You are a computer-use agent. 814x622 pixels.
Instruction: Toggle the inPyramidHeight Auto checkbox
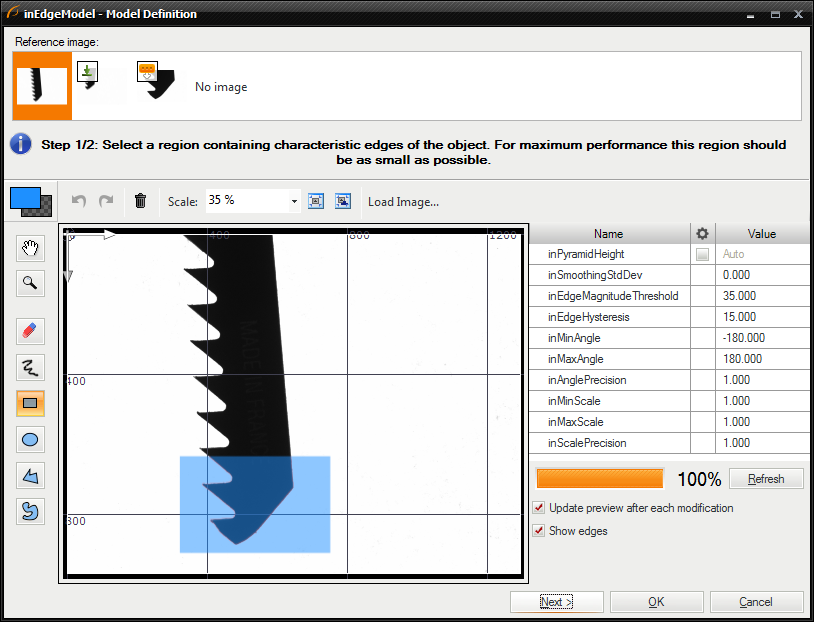[702, 255]
